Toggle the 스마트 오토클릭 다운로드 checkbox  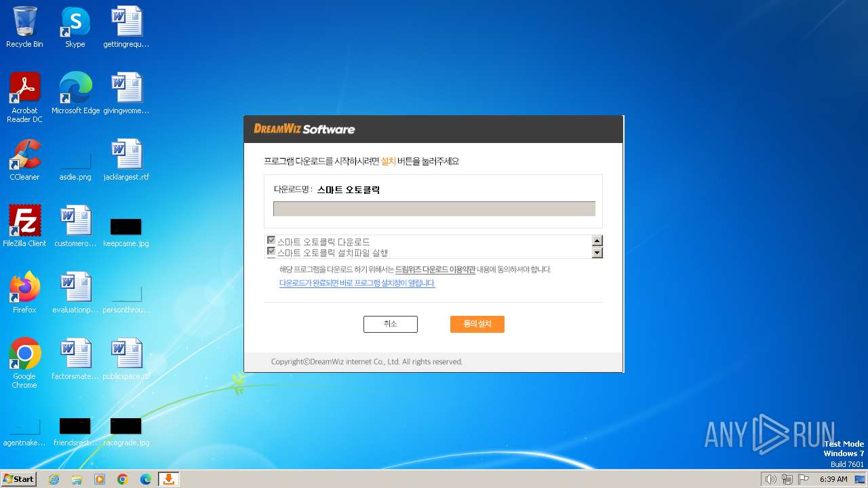tap(271, 241)
